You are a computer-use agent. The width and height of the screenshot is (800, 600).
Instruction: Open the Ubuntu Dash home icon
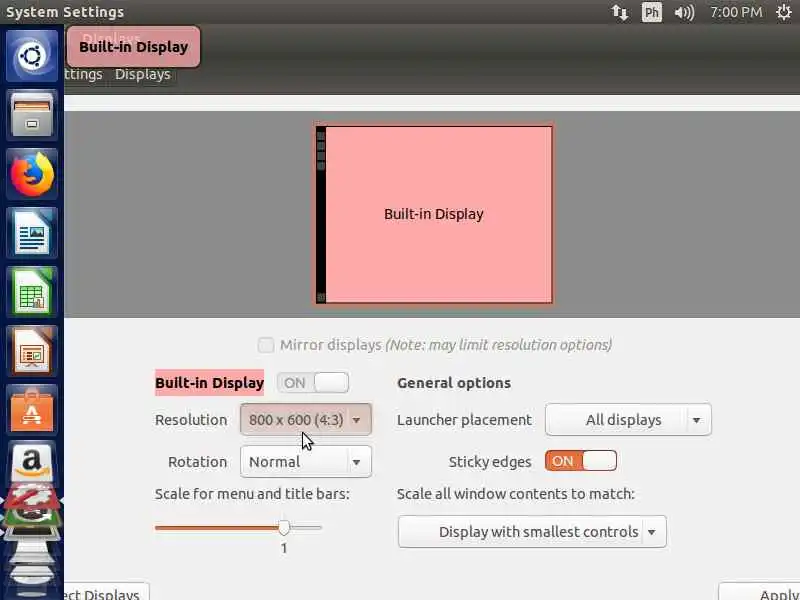(x=32, y=56)
